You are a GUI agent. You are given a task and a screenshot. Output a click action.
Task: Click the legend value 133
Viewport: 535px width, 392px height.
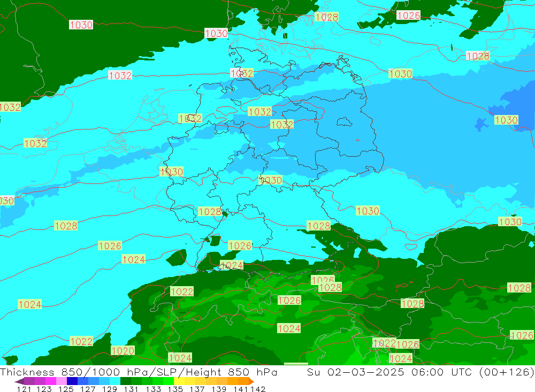(153, 389)
